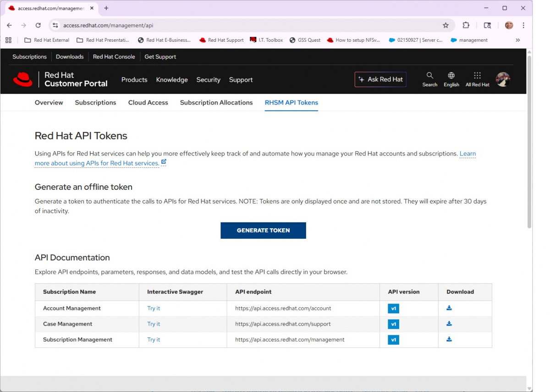Open the All Red Hat grid menu
Screen dimensions: 550x392
point(477,79)
